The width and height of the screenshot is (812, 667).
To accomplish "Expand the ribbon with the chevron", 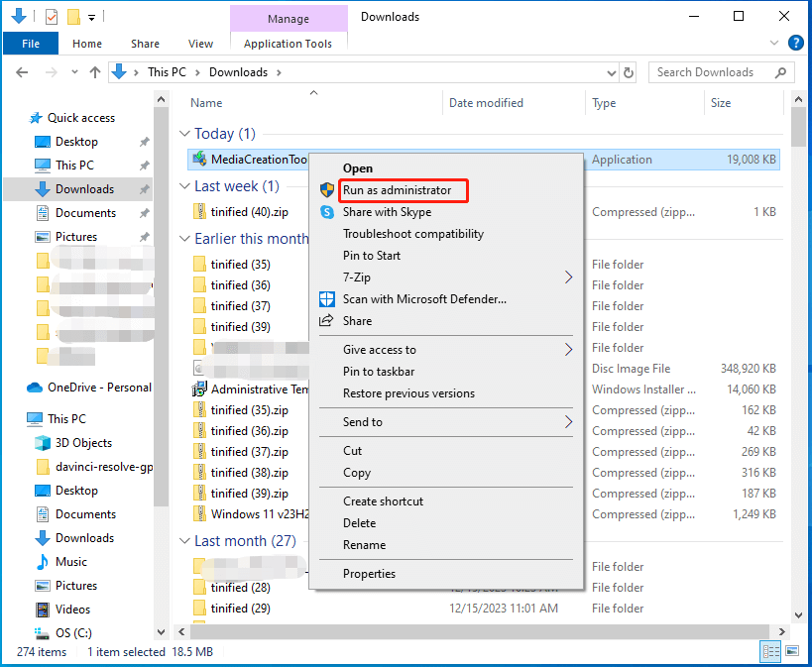I will coord(775,44).
